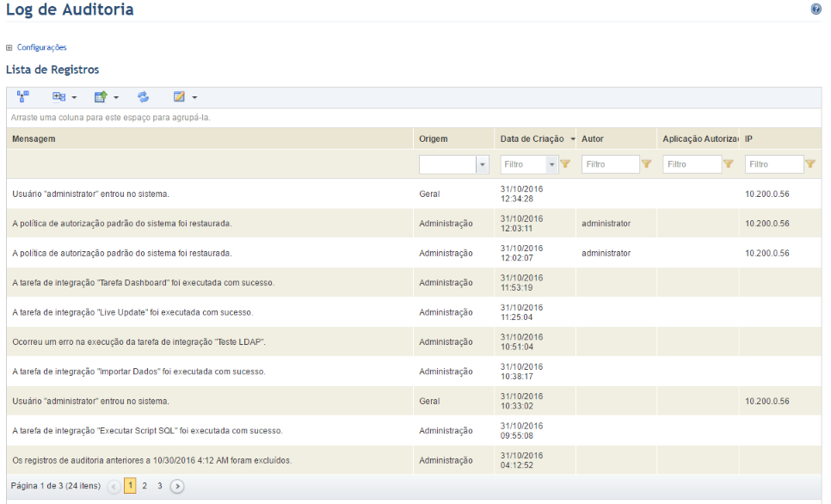Image resolution: width=831 pixels, height=504 pixels.
Task: Click "administrator" author in the 12:02:07 row
Action: pyautogui.click(x=606, y=254)
